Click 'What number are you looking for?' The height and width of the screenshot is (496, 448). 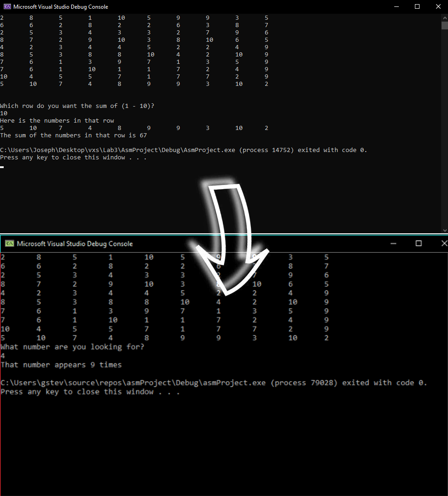pyautogui.click(x=73, y=347)
